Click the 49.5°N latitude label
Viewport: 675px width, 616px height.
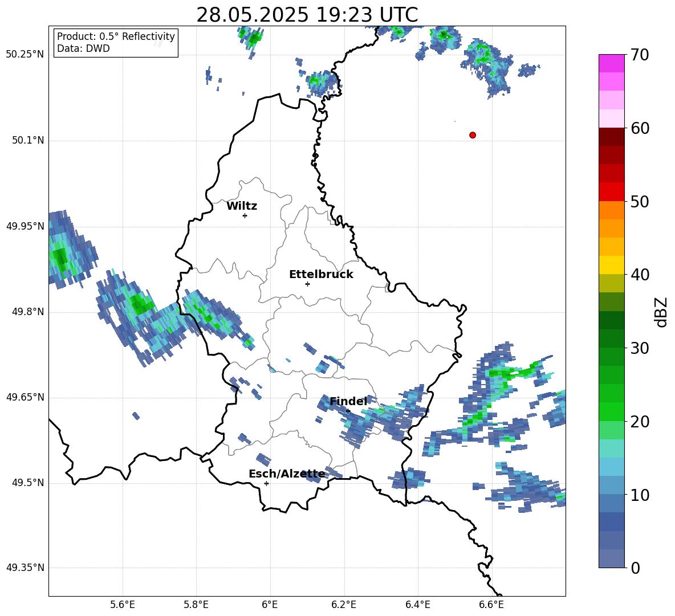point(29,483)
